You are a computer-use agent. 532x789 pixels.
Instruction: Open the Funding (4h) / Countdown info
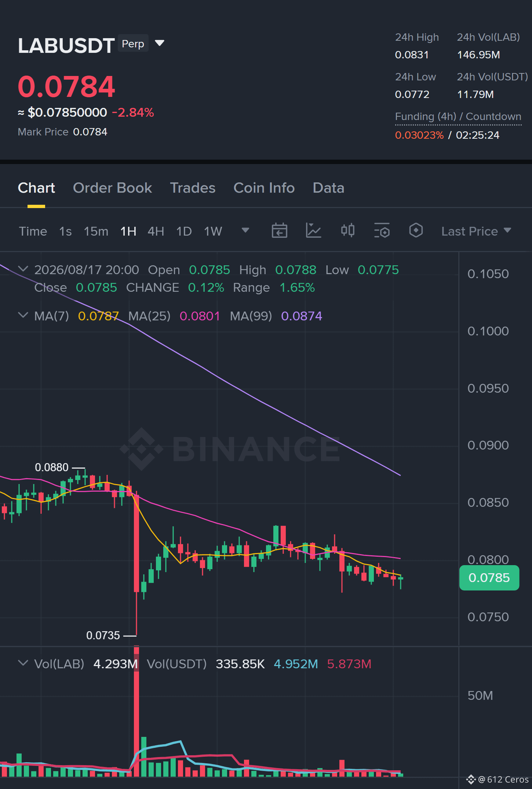(x=458, y=117)
